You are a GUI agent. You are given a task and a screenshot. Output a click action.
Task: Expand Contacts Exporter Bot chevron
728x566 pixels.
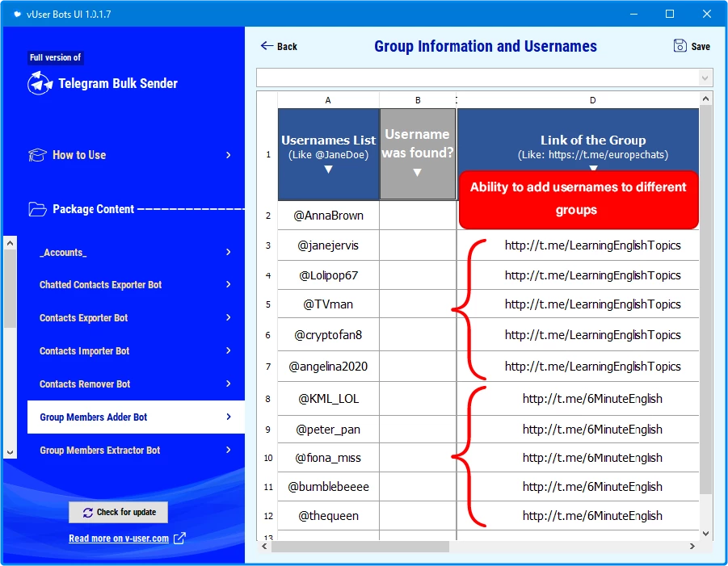point(229,317)
